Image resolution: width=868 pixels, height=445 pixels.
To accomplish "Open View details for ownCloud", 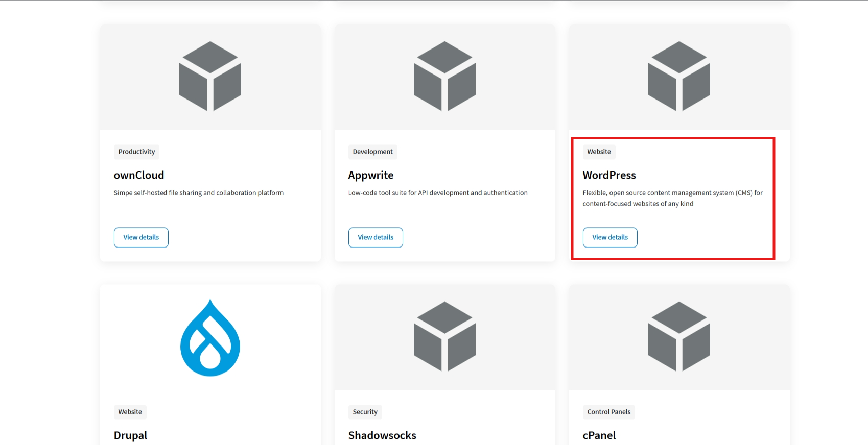I will pos(141,237).
